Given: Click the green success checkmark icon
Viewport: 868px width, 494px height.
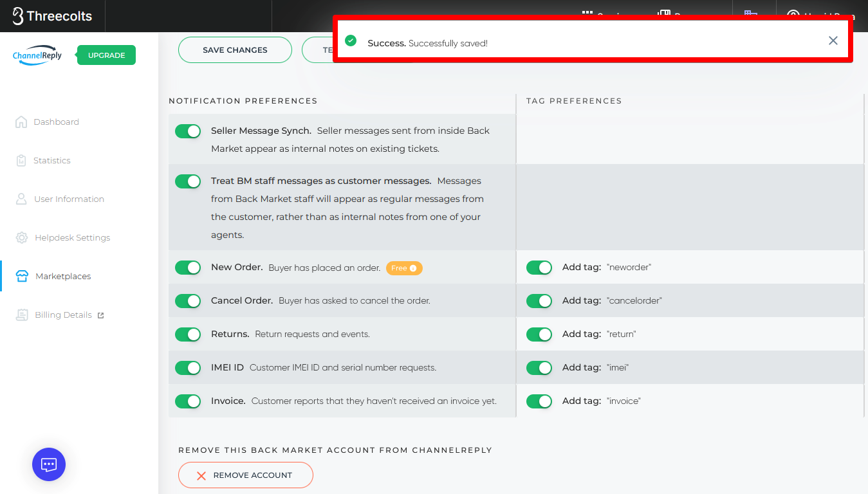Looking at the screenshot, I should coord(351,41).
